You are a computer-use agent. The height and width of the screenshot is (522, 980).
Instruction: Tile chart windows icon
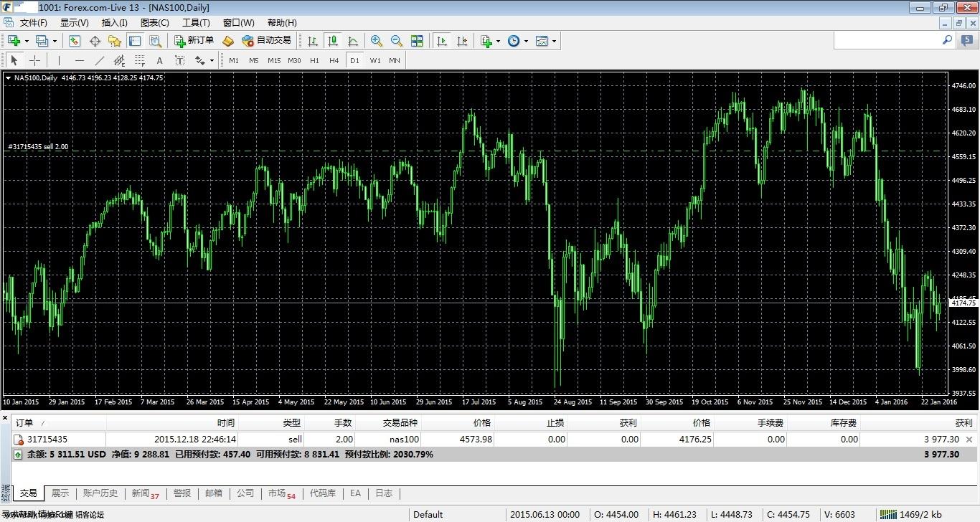(417, 41)
